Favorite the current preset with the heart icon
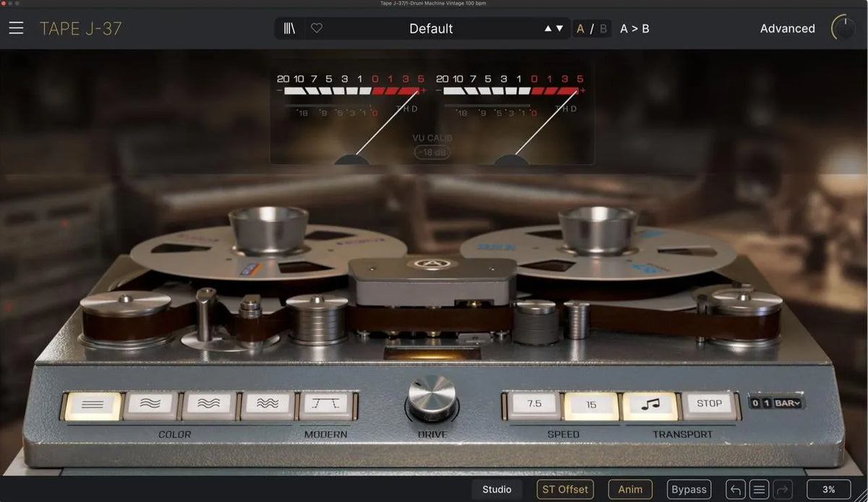Image resolution: width=868 pixels, height=502 pixels. coord(315,28)
